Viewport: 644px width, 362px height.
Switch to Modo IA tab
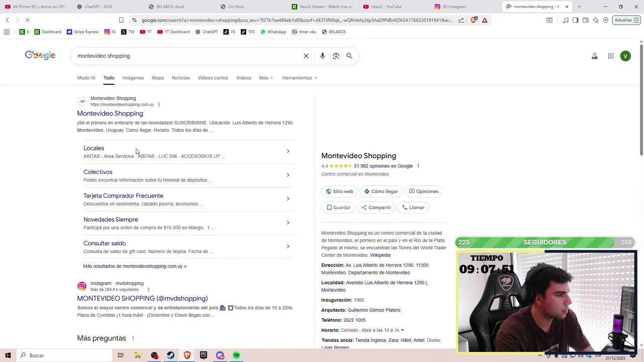(x=86, y=78)
